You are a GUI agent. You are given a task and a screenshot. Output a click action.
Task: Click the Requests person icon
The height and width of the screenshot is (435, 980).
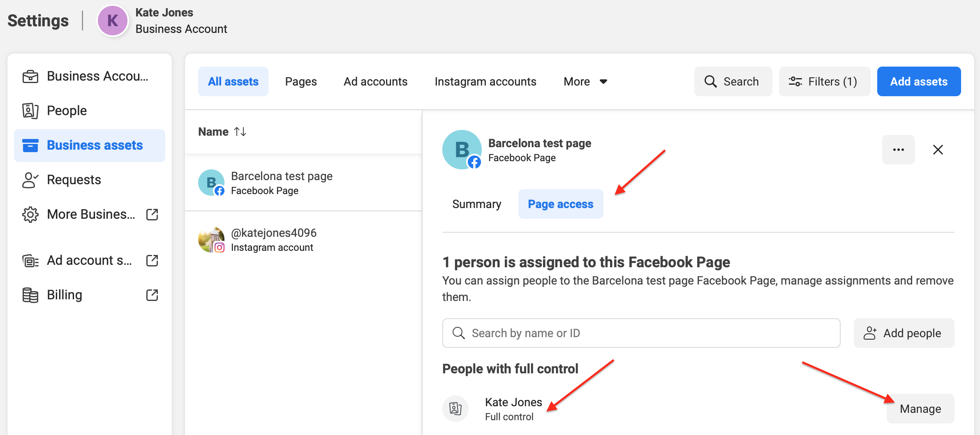pos(30,180)
